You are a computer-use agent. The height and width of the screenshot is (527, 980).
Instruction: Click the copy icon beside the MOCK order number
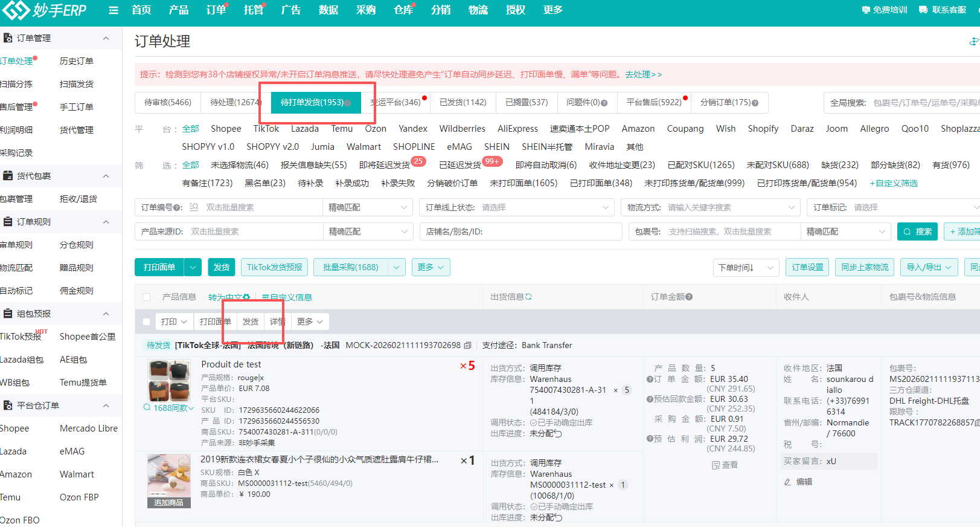coord(467,346)
